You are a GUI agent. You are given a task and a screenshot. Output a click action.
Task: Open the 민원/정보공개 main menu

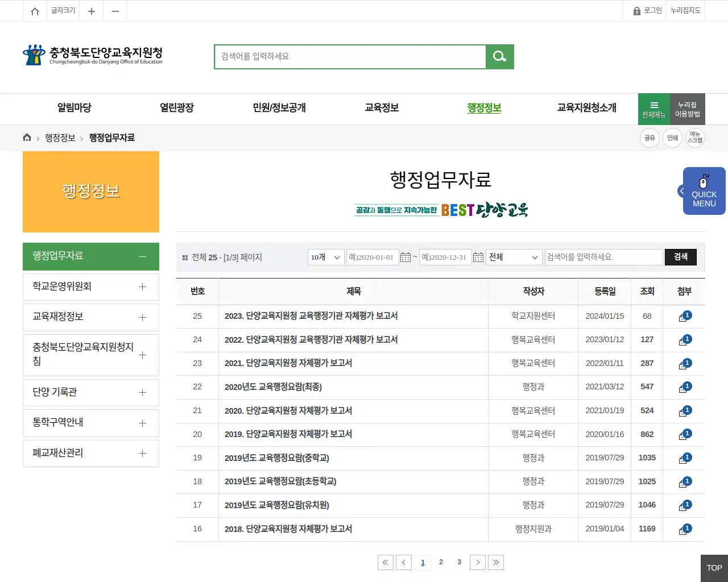tap(279, 108)
